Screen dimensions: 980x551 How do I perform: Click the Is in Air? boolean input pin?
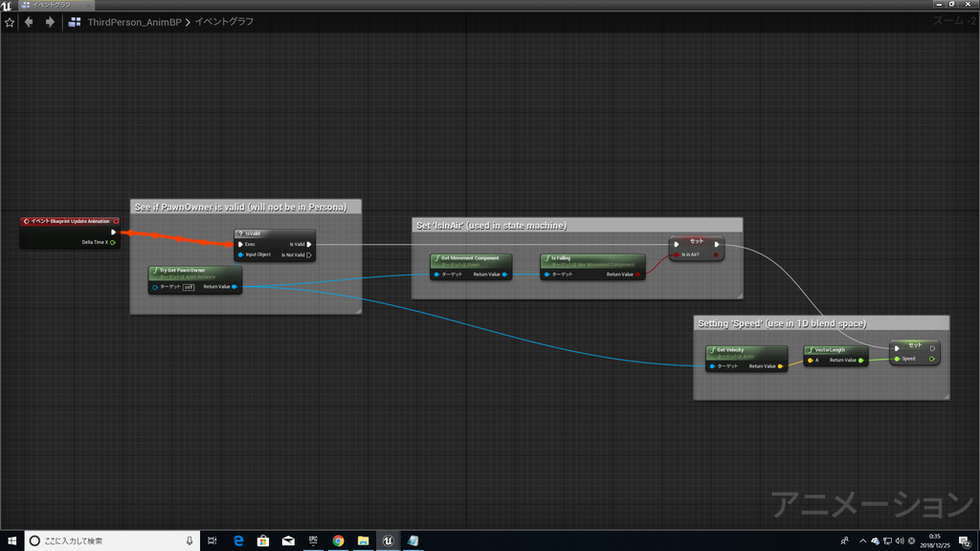tap(677, 254)
